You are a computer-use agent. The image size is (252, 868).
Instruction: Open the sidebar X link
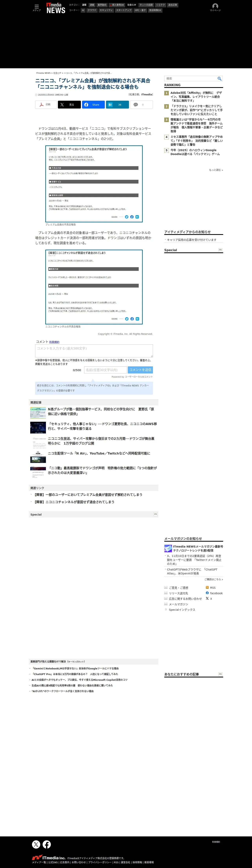point(209,598)
